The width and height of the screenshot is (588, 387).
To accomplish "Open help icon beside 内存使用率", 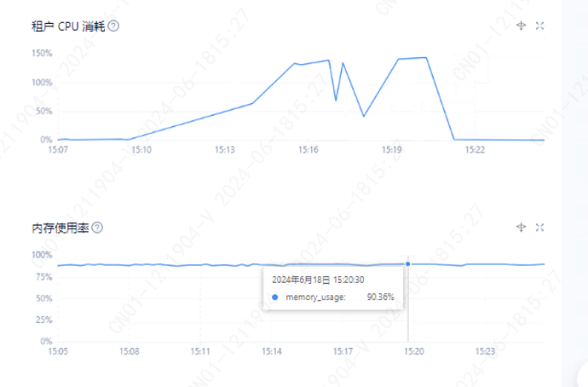I will pos(97,228).
